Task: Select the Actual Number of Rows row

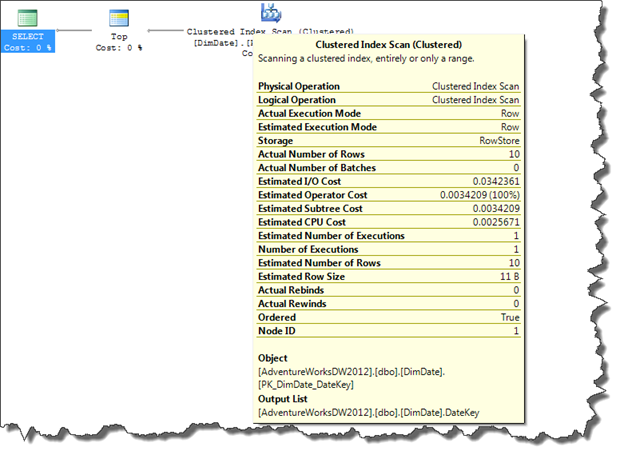Action: (x=388, y=154)
